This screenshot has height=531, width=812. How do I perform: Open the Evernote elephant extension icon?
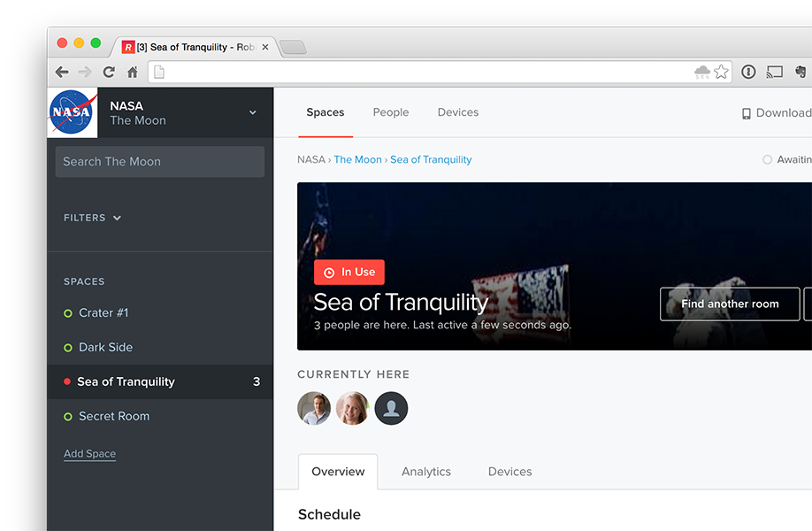click(801, 72)
